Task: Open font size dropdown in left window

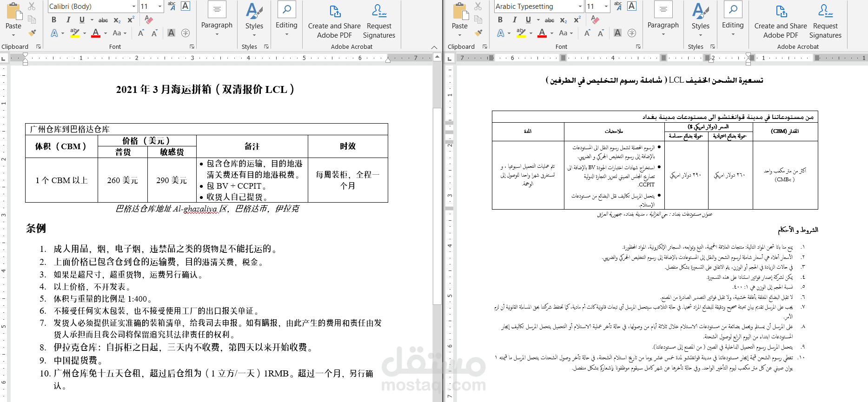Action: pos(160,7)
